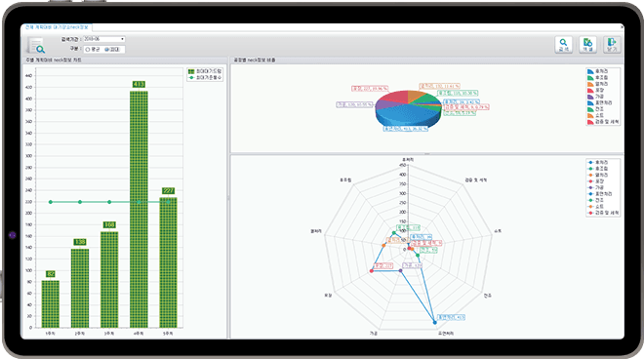
Task: Click the value label 227 above the bar
Action: (168, 190)
